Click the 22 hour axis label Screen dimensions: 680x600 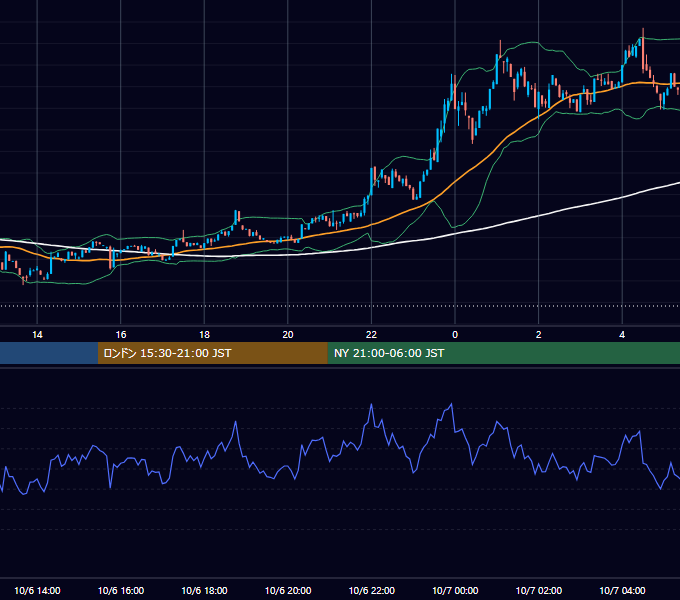371,335
